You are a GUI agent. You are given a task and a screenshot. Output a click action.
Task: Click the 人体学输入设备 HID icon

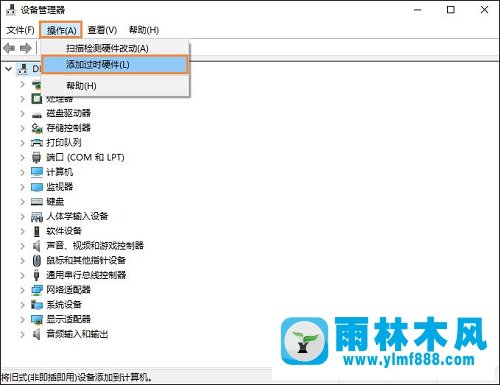pyautogui.click(x=37, y=216)
